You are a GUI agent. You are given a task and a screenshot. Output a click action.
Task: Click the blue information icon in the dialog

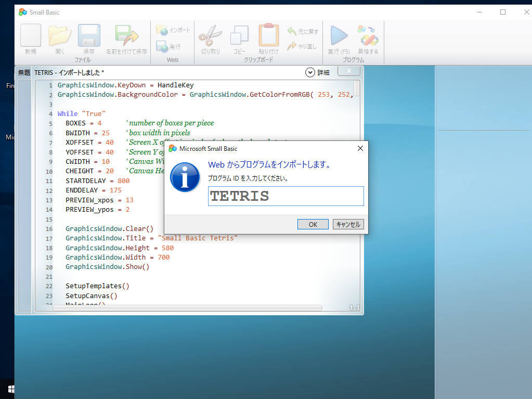185,177
